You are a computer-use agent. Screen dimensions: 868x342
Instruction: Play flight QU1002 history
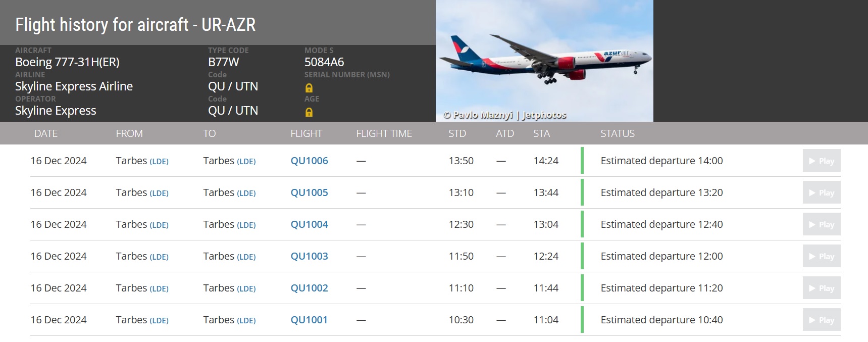coord(822,288)
